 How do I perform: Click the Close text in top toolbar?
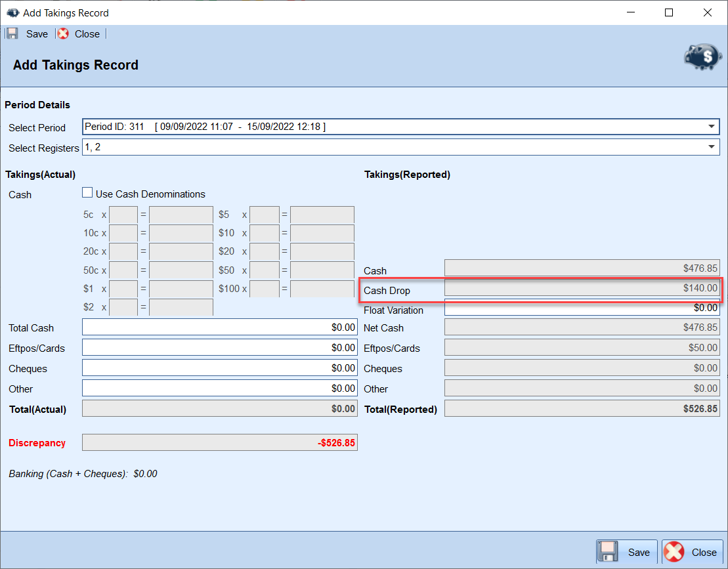[x=87, y=33]
